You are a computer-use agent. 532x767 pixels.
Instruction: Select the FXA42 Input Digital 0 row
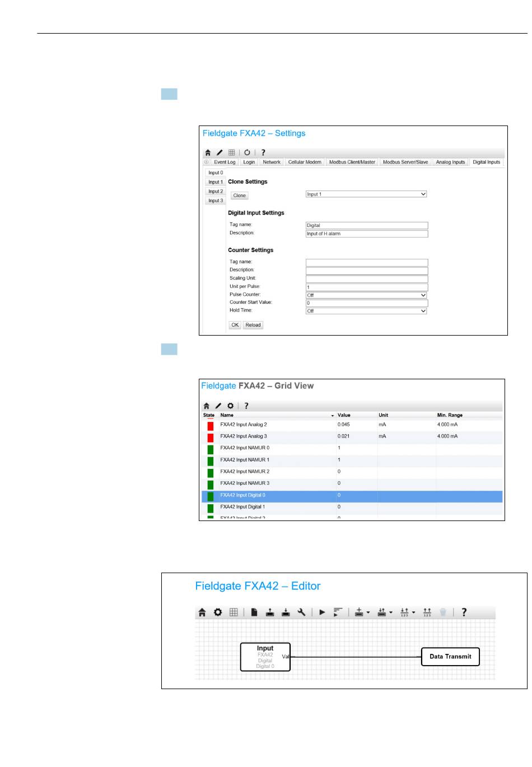pos(352,496)
